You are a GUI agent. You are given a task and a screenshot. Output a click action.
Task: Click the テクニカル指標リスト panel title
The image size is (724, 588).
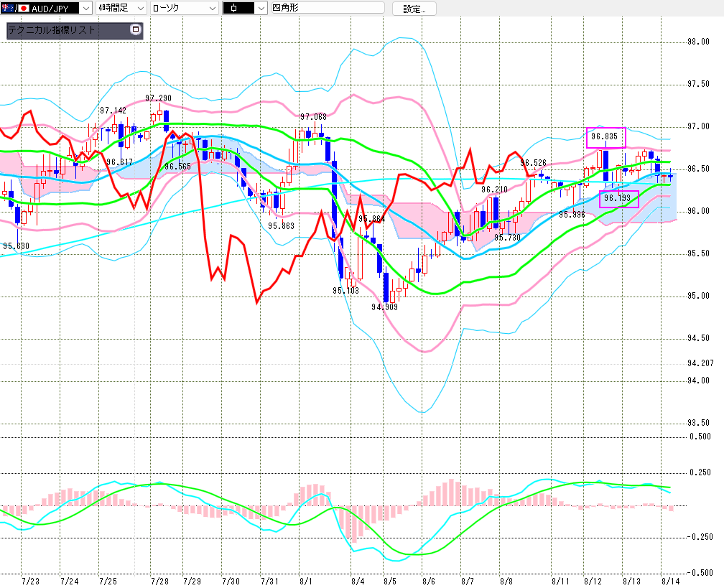coord(51,30)
